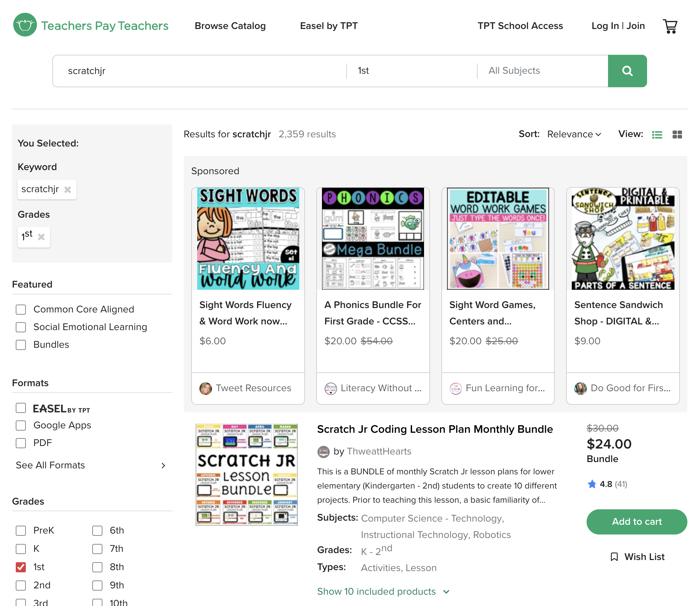Check the 8th grade filter
The height and width of the screenshot is (606, 700).
(x=97, y=567)
